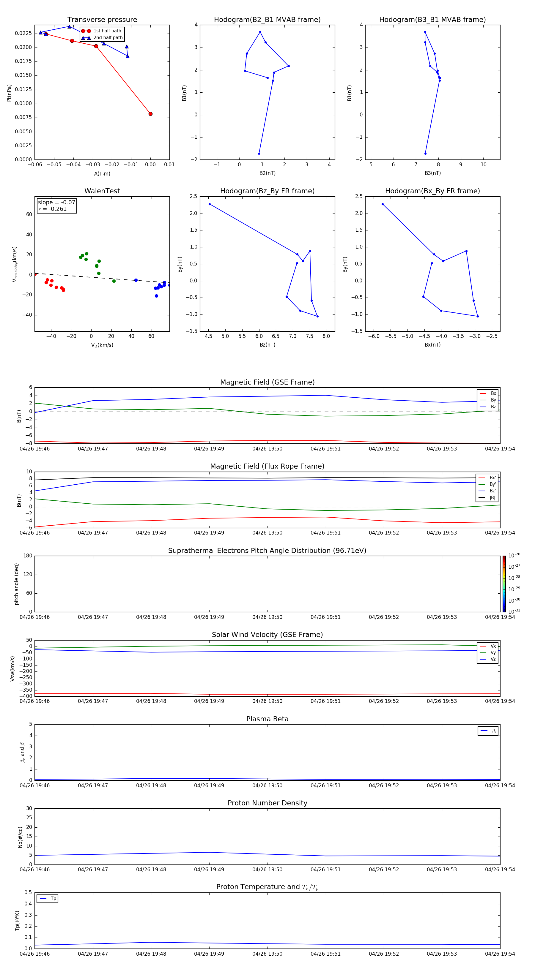Screen dimensions: 535x980
Task: Select the |B| entry in Flux Rope legend
Action: pyautogui.click(x=487, y=498)
